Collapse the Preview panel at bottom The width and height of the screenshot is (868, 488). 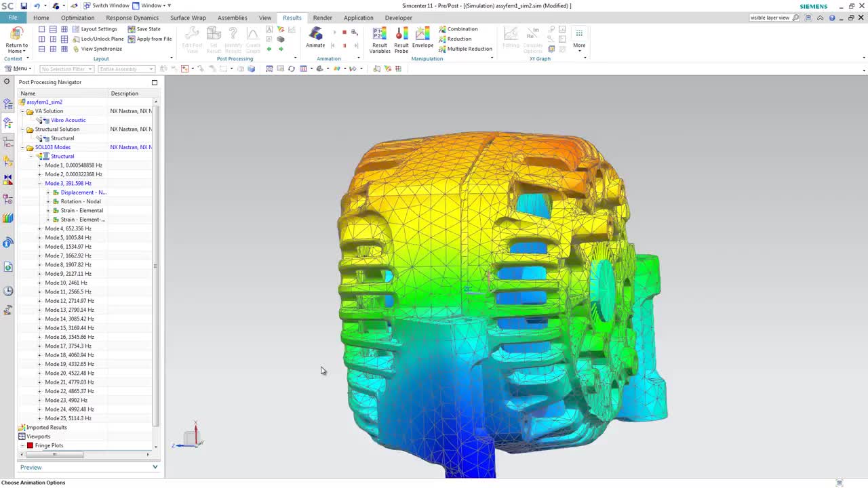155,467
